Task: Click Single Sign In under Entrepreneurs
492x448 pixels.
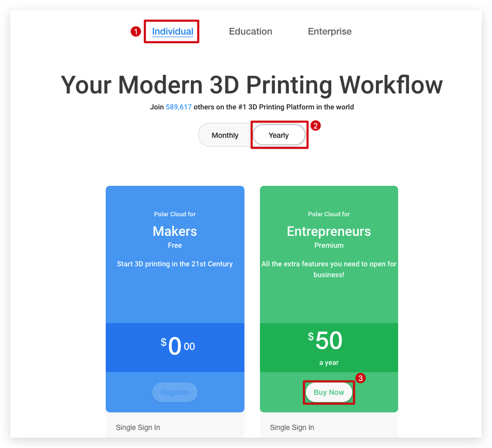Action: pyautogui.click(x=292, y=427)
